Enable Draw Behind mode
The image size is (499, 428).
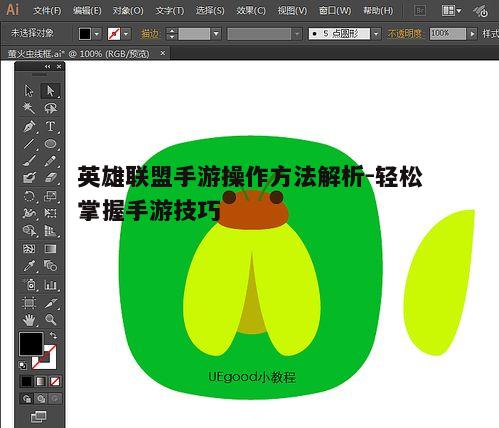point(41,398)
